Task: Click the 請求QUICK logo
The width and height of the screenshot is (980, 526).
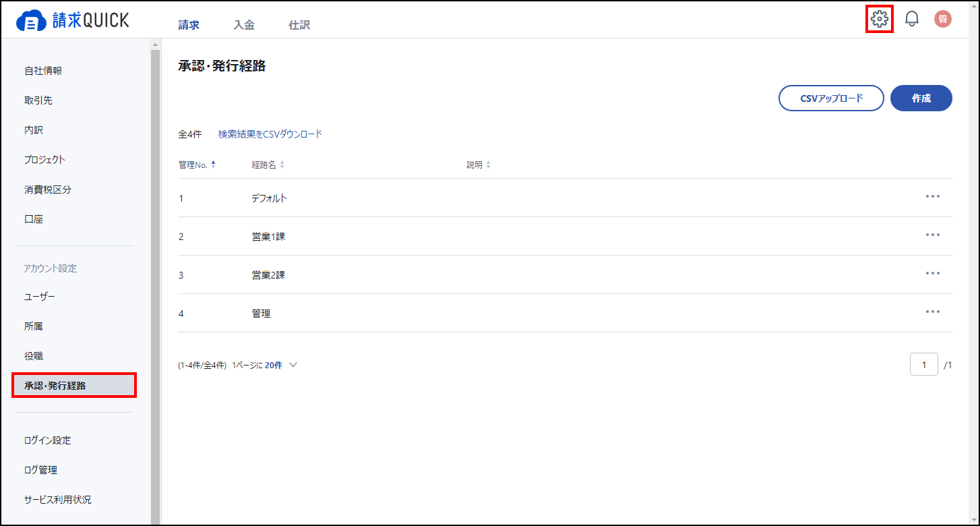Action: click(x=72, y=21)
